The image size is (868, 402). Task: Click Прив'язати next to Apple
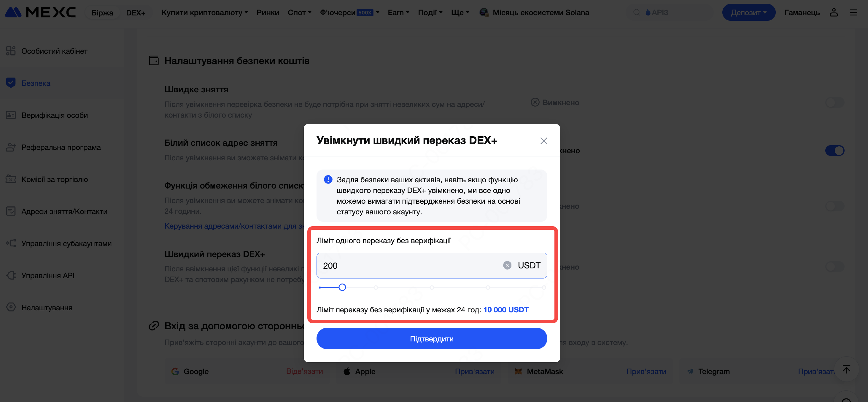474,371
